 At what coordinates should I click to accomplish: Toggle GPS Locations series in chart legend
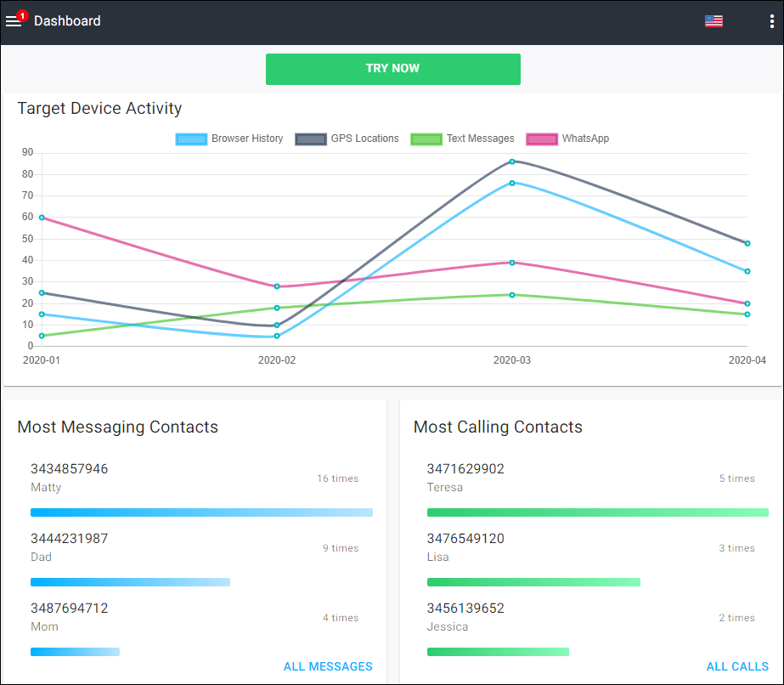click(347, 139)
